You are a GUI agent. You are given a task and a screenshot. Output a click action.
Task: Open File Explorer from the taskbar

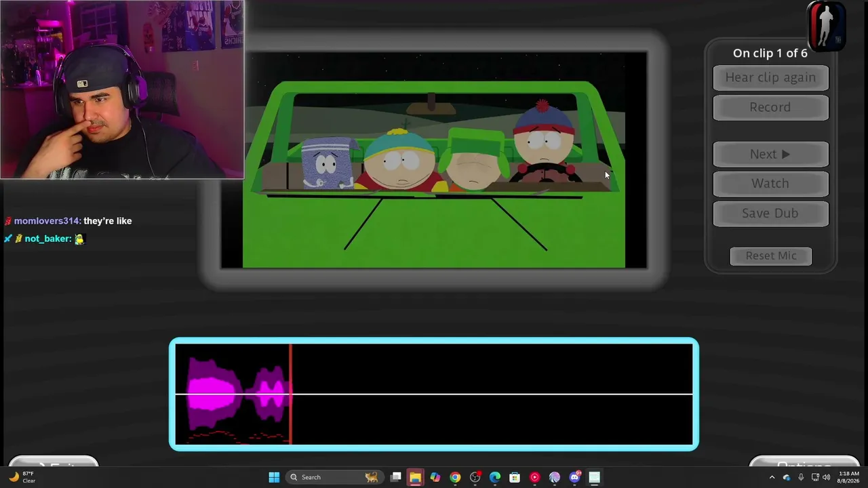(415, 477)
